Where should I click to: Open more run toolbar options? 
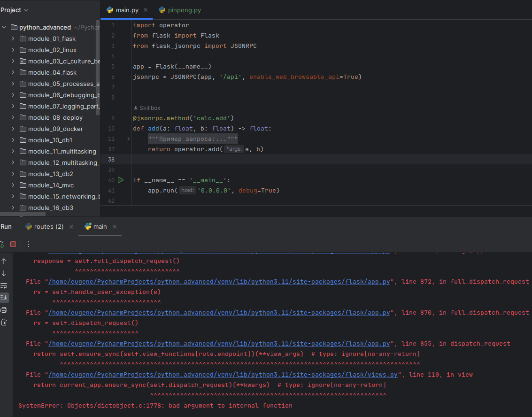(29, 244)
